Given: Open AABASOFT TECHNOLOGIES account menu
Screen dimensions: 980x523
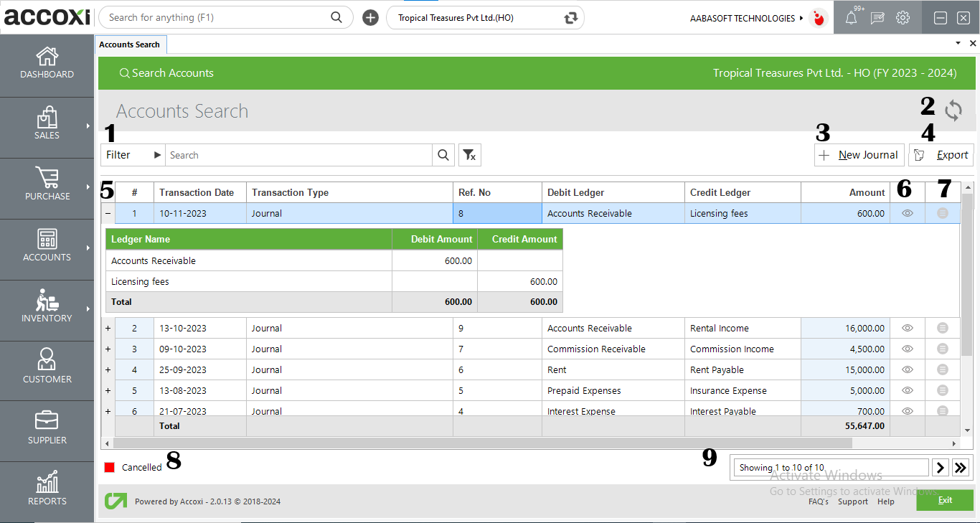Looking at the screenshot, I should tap(747, 18).
